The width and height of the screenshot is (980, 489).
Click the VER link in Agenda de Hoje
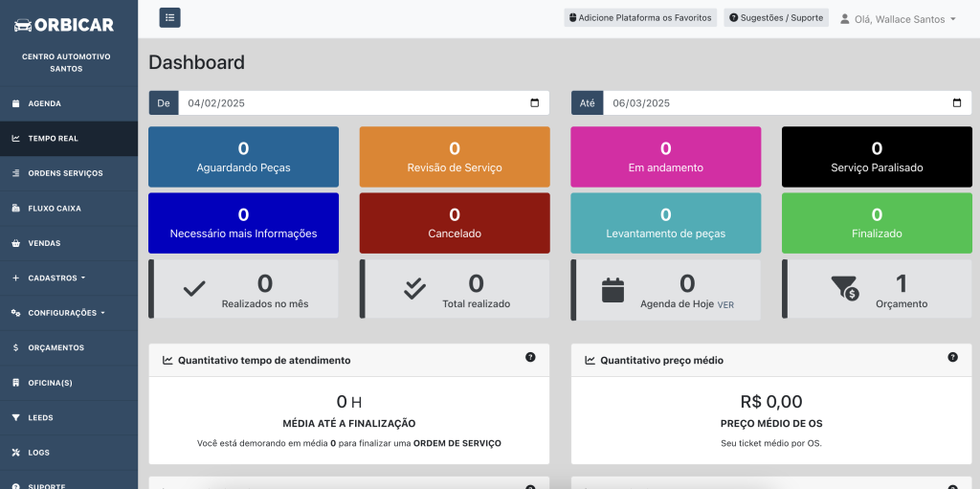point(725,304)
